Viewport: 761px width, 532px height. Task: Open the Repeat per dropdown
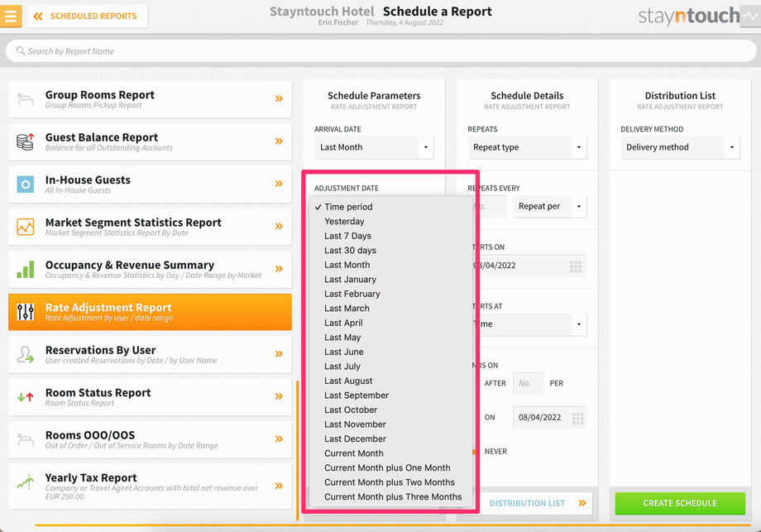point(550,206)
